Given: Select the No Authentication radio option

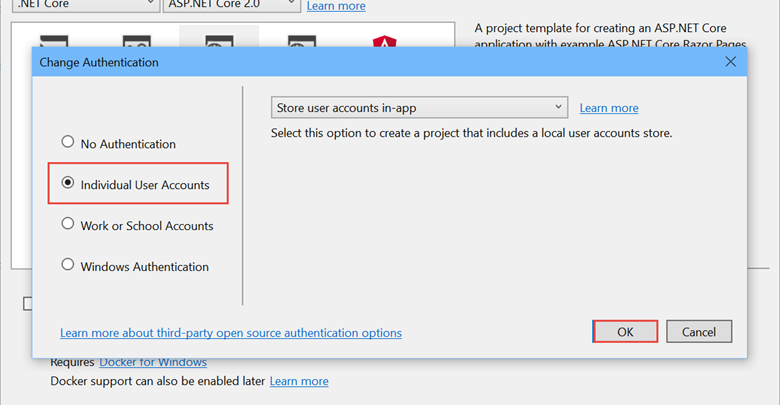Looking at the screenshot, I should point(118,143).
